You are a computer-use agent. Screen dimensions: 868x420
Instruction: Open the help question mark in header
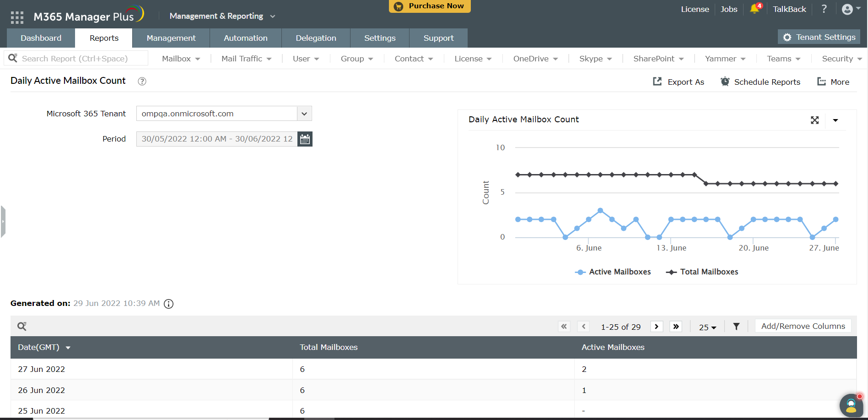click(824, 9)
